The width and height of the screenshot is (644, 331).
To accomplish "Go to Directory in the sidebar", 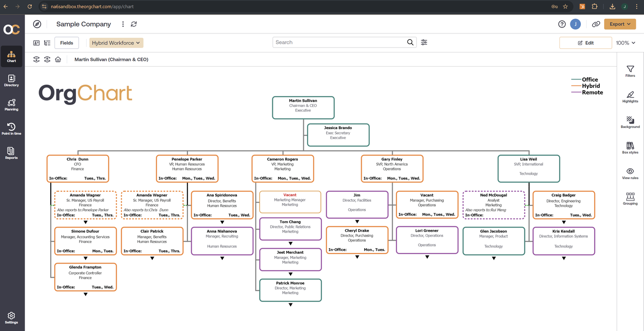I will point(12,80).
